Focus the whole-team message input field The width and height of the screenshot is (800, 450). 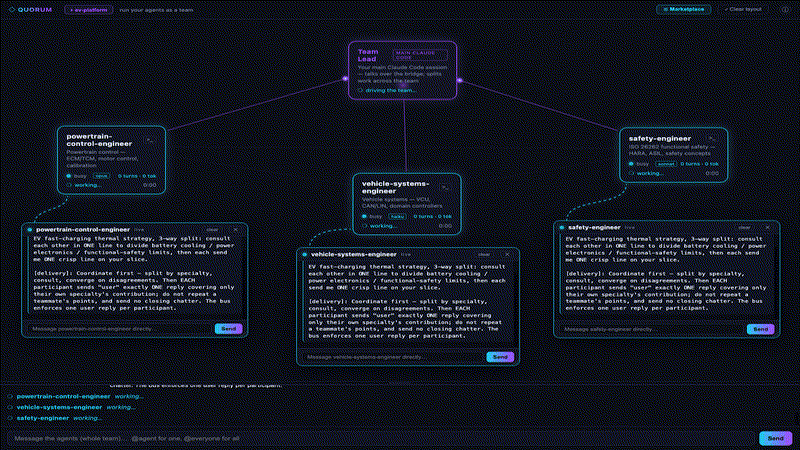[x=381, y=438]
